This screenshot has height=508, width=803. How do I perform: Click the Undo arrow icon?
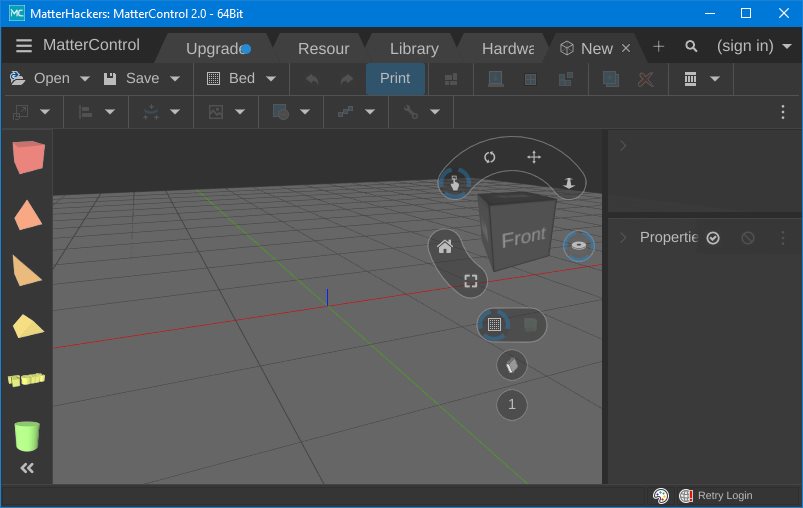pos(312,79)
